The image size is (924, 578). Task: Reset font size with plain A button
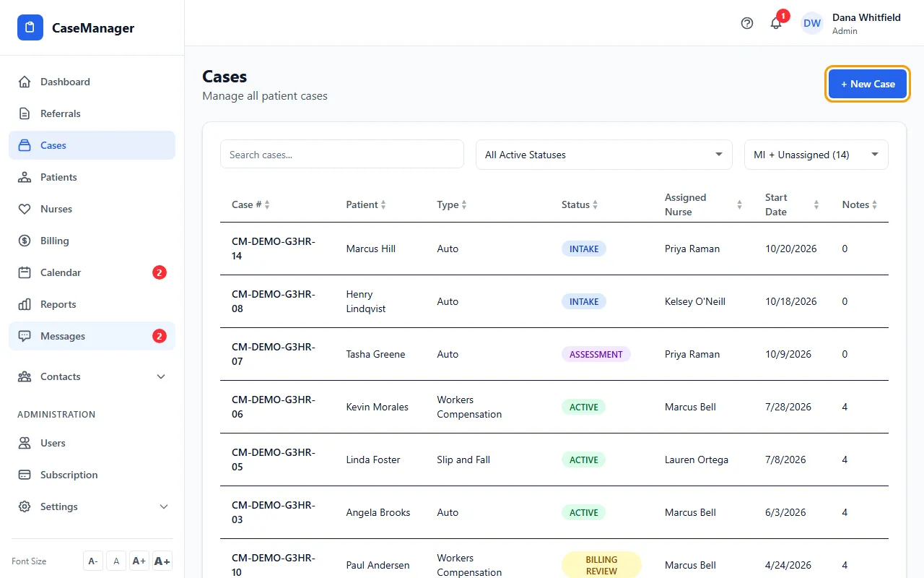click(116, 561)
